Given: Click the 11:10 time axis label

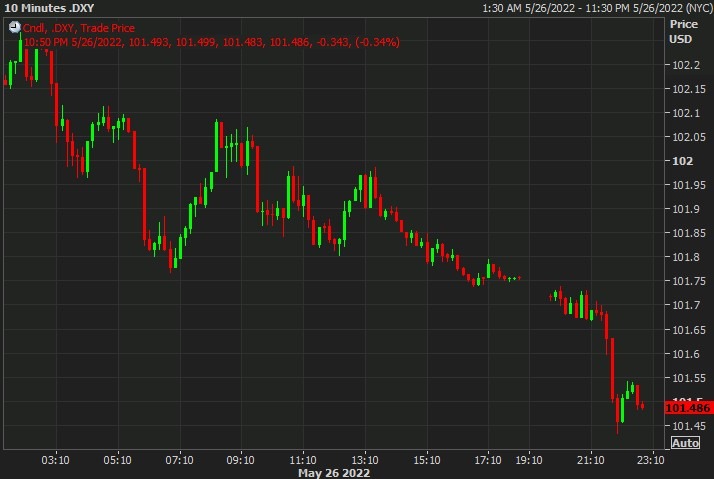Looking at the screenshot, I should tap(303, 460).
